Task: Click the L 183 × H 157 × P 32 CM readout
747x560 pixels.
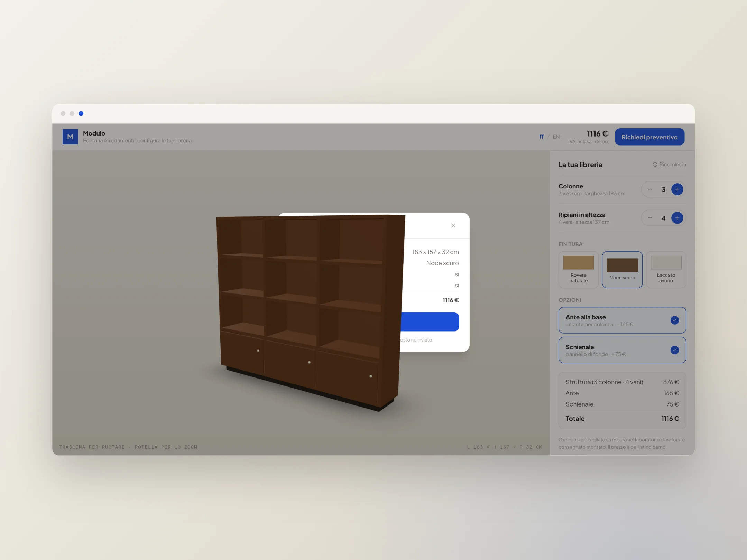Action: tap(505, 447)
